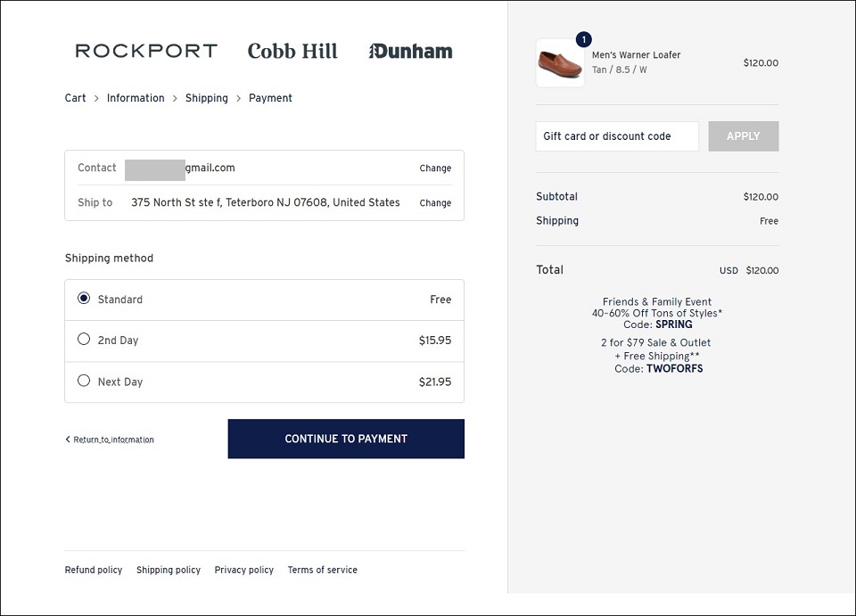The width and height of the screenshot is (856, 616).
Task: View the Terms of service
Action: 323,570
